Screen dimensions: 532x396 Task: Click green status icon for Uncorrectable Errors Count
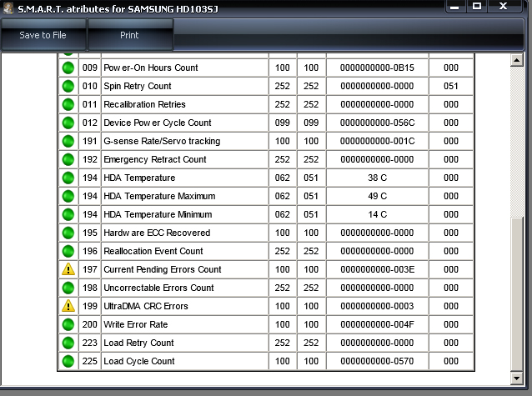pos(68,288)
